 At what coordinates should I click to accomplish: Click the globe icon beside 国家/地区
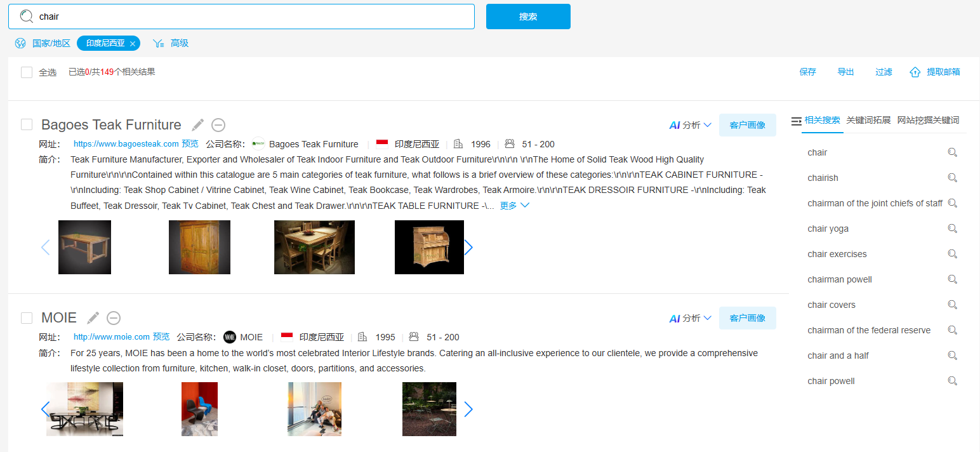(x=20, y=43)
